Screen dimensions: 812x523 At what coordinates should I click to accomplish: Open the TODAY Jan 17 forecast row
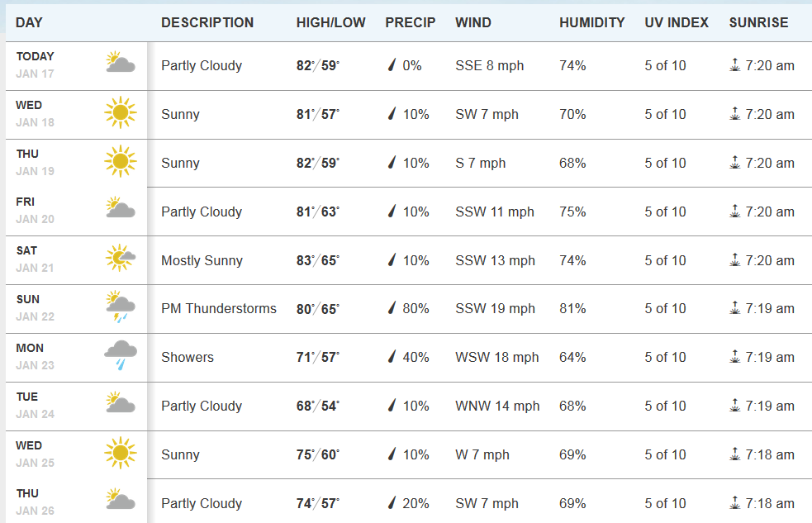point(35,65)
